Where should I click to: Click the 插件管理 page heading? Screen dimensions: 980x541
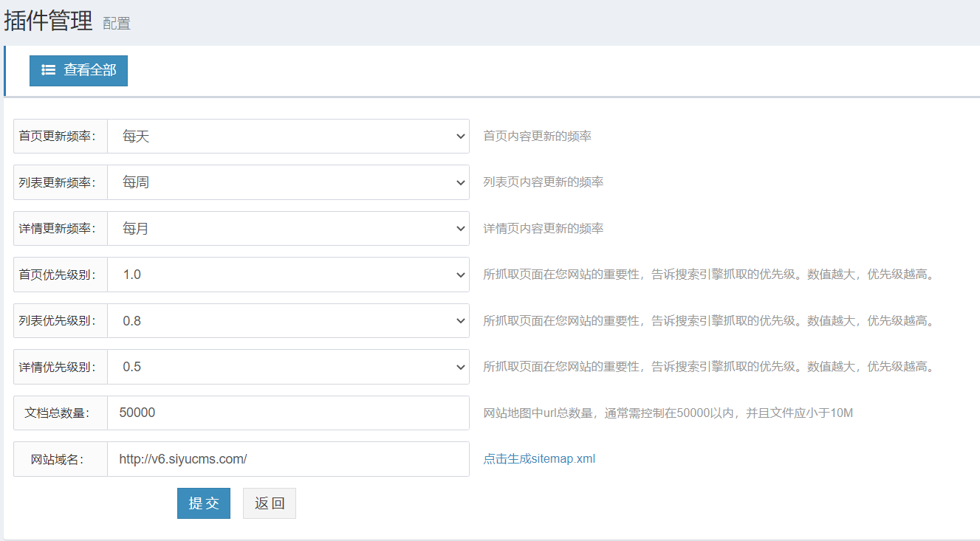coord(48,21)
